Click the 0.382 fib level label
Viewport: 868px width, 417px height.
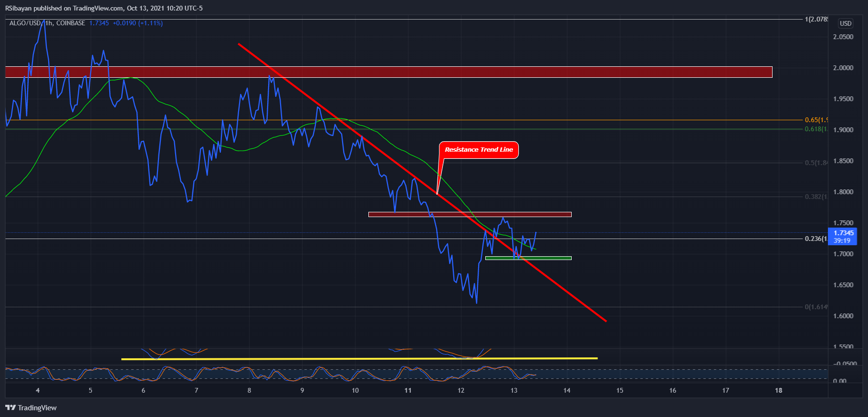click(816, 197)
